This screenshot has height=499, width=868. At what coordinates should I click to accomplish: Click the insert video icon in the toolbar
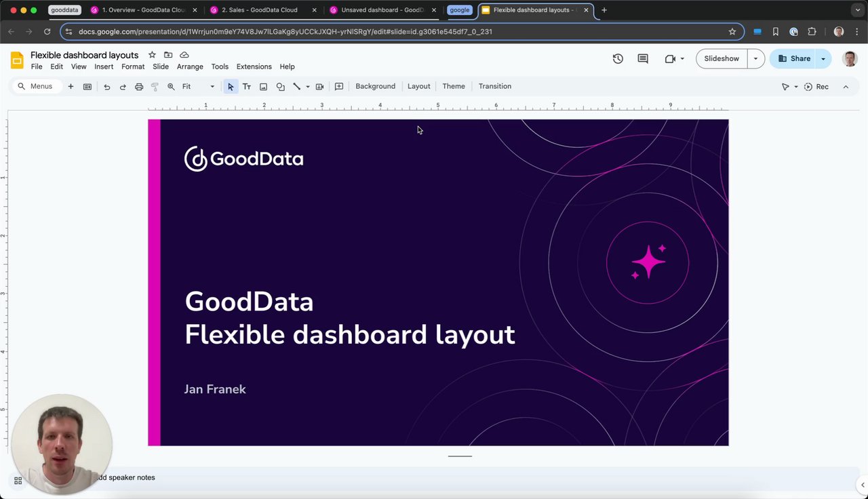pyautogui.click(x=320, y=87)
